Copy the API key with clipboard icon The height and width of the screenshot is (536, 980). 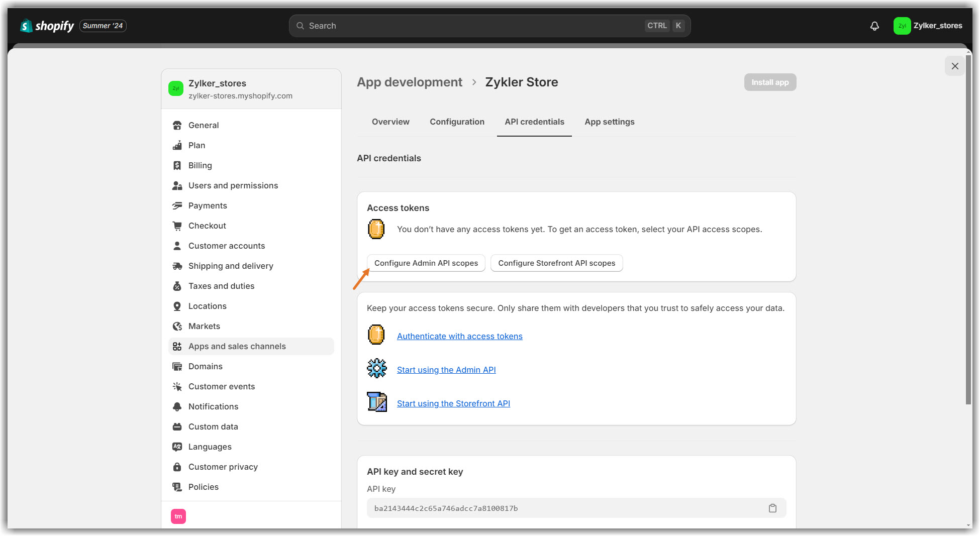click(772, 508)
